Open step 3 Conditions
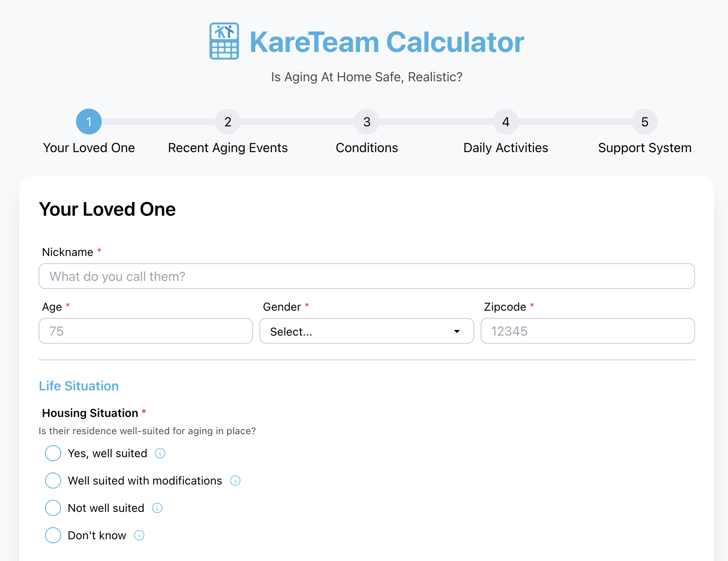 coord(367,122)
